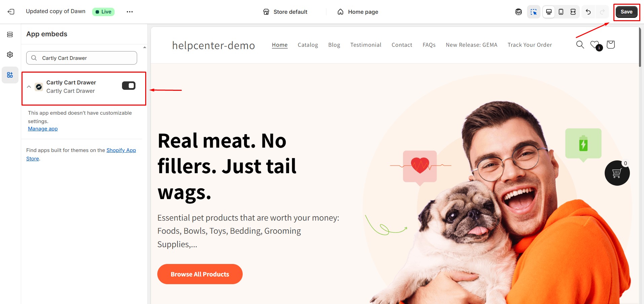Click the Save button
Image resolution: width=644 pixels, height=304 pixels.
pos(627,12)
